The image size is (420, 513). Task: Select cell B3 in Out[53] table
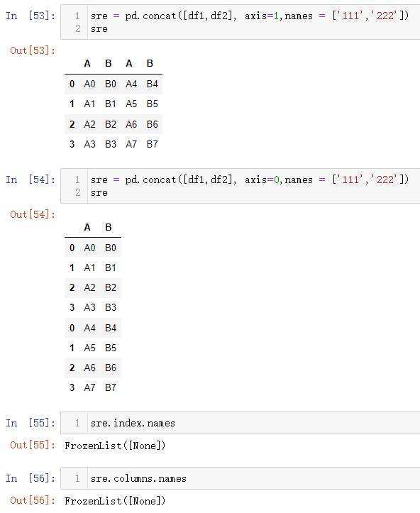111,144
